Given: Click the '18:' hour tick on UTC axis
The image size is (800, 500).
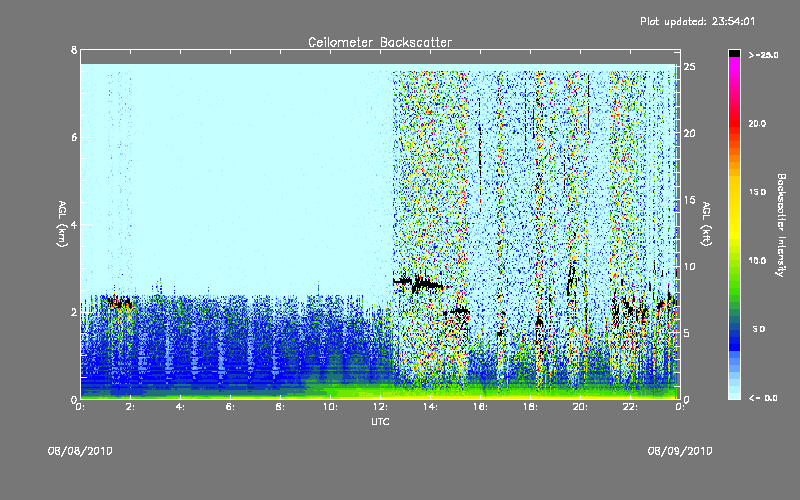Looking at the screenshot, I should (530, 407).
